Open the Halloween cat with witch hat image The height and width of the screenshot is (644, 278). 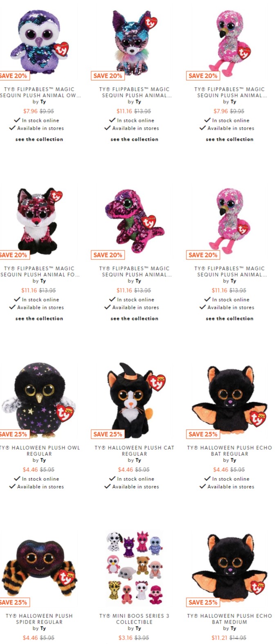[x=134, y=401]
